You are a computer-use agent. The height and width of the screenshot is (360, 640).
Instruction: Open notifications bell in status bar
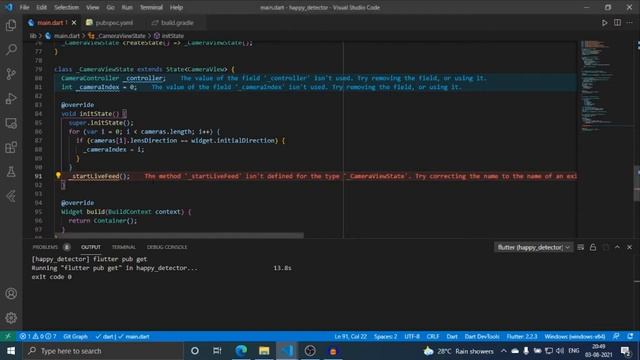coord(631,336)
